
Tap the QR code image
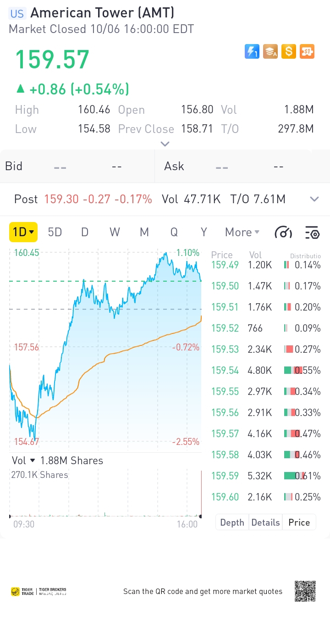[x=305, y=591]
